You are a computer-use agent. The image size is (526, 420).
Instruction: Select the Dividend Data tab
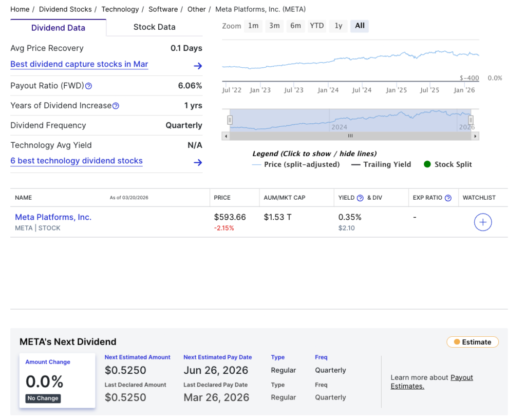(58, 27)
